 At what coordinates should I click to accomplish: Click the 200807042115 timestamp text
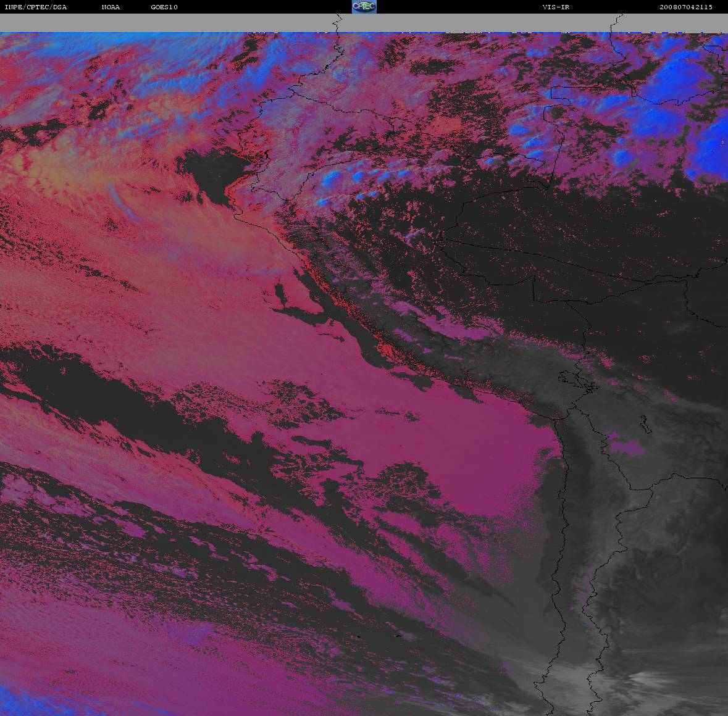[x=686, y=7]
